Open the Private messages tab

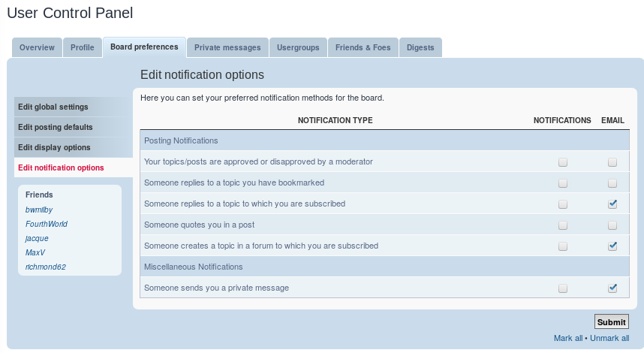227,47
